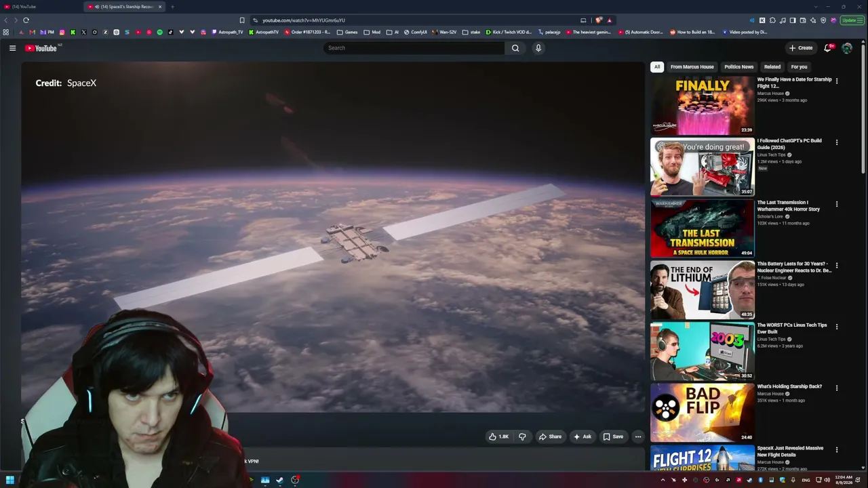
Task: Open FINALLY Starship Flight 12 thumbnail
Action: (703, 105)
